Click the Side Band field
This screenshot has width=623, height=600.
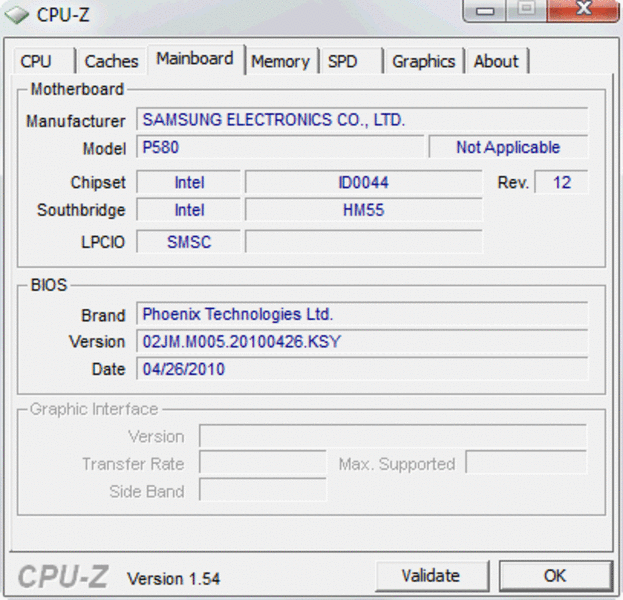pyautogui.click(x=263, y=490)
